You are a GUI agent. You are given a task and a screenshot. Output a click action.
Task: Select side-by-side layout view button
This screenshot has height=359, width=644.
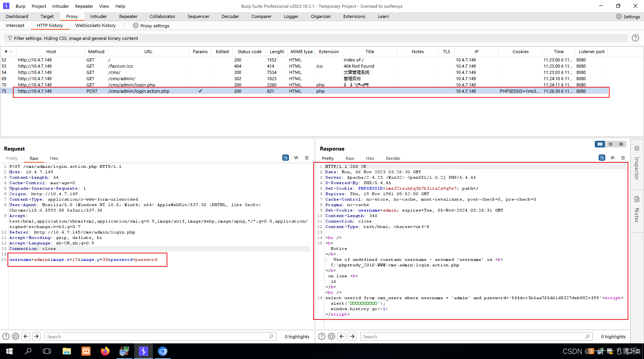pos(600,144)
